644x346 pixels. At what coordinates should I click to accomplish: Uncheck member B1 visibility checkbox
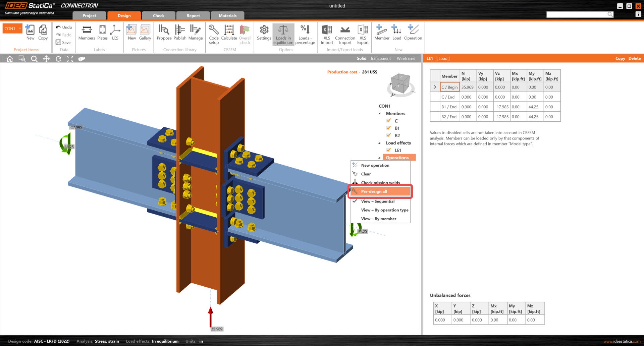[388, 128]
